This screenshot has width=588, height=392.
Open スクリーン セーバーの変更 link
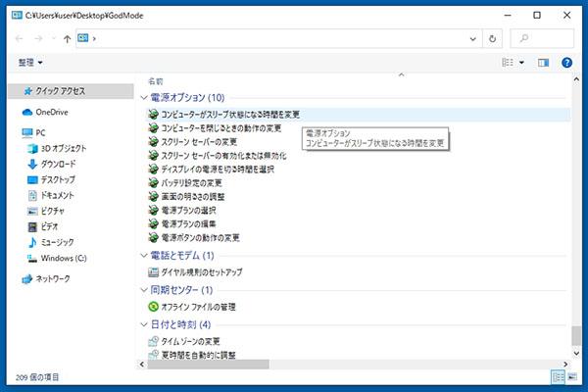(x=204, y=142)
